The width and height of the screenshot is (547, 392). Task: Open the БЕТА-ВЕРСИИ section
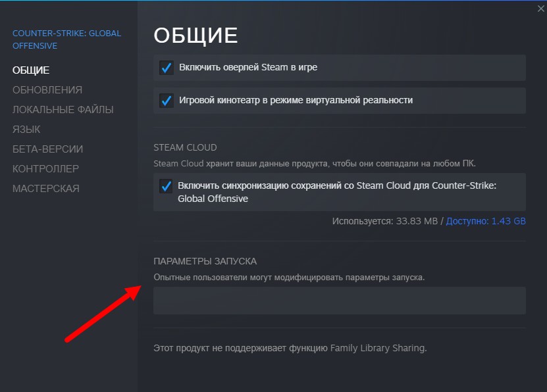[x=48, y=149]
